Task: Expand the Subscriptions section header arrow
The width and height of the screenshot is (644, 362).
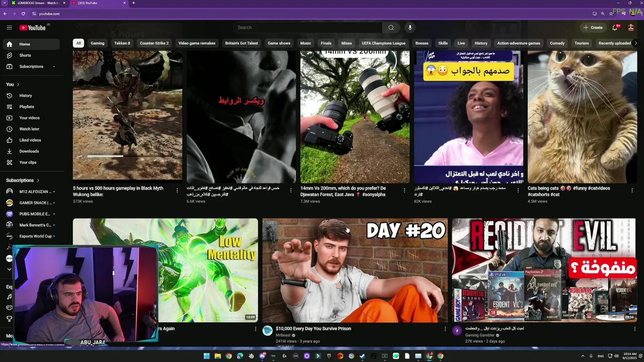Action: point(38,180)
